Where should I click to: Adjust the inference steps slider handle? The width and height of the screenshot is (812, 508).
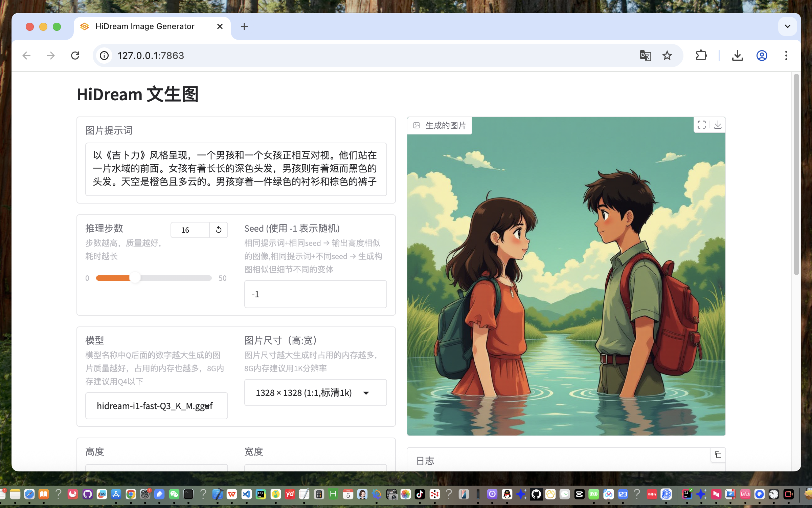point(135,278)
